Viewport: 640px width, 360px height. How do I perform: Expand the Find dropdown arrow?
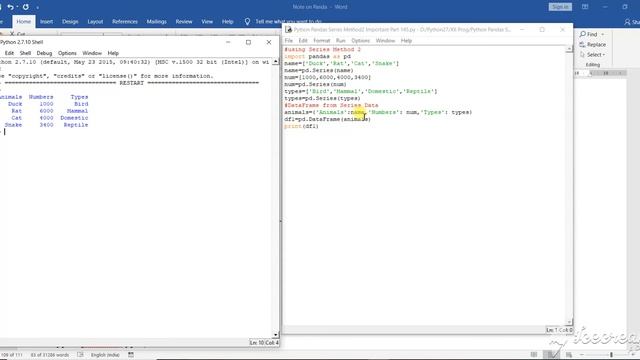(x=603, y=34)
